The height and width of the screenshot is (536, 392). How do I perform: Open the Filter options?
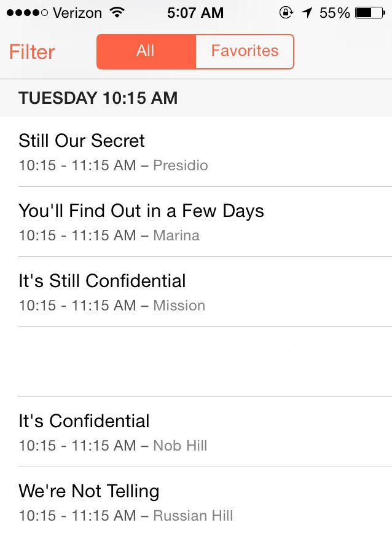coord(32,52)
